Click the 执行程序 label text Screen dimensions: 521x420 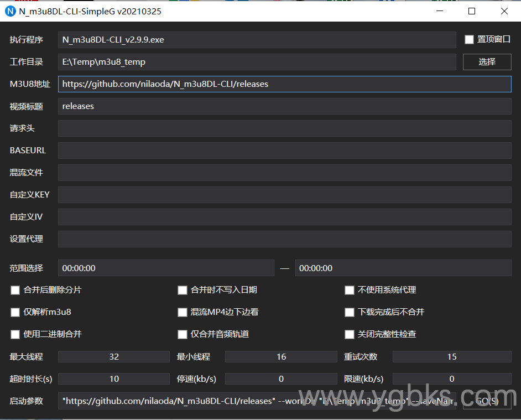click(26, 40)
